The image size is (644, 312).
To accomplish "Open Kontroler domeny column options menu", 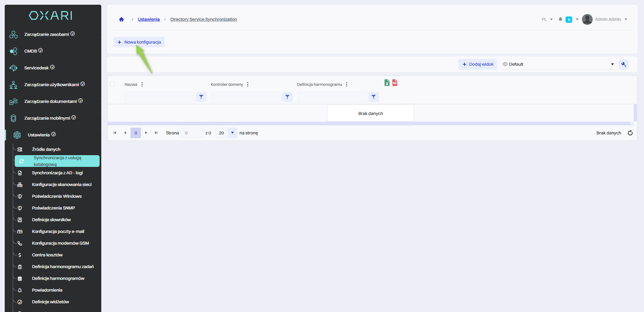I will click(248, 84).
